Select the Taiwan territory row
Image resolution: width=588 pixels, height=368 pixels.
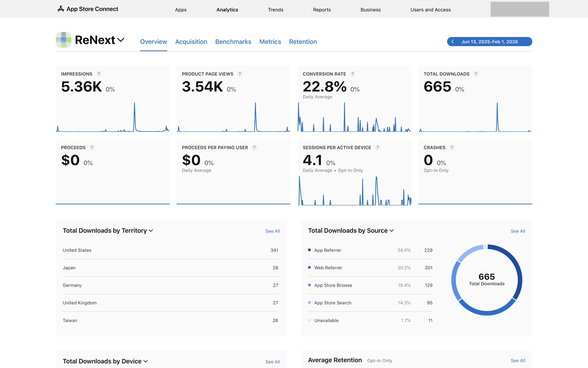(x=171, y=320)
